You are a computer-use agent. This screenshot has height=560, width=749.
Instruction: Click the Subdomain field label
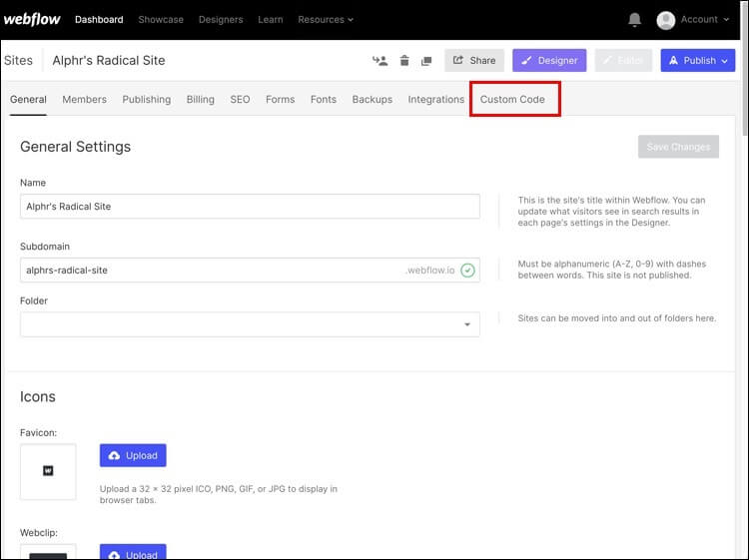click(x=45, y=247)
